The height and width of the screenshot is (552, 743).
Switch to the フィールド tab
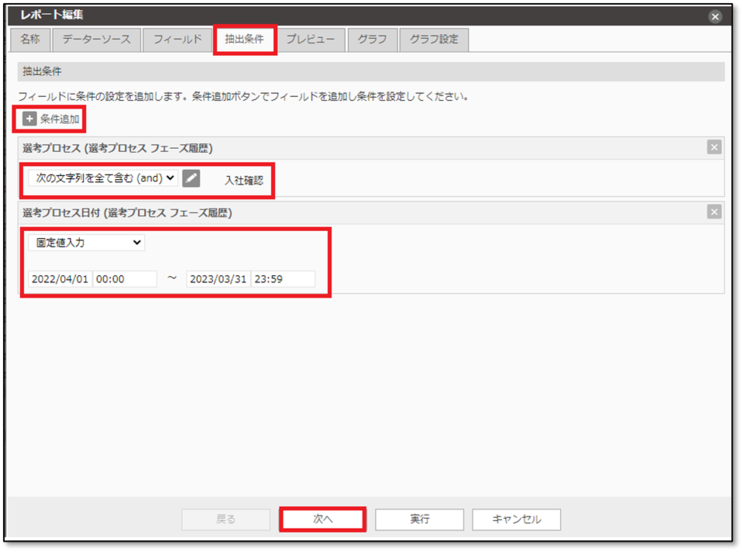tap(177, 39)
